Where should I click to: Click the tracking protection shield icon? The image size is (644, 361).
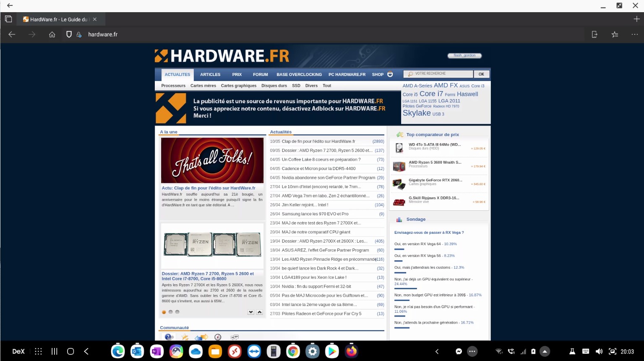click(x=69, y=34)
